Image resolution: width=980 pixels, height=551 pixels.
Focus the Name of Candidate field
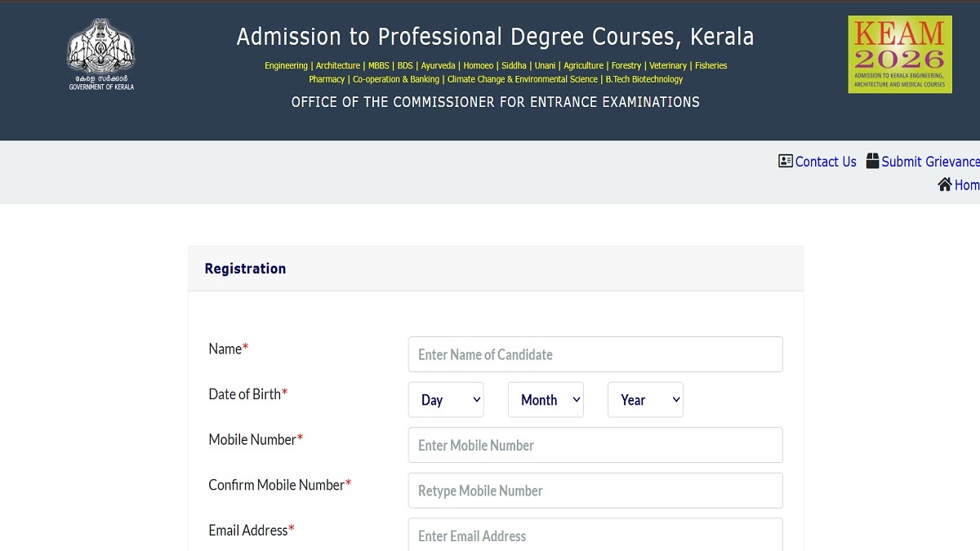pyautogui.click(x=595, y=354)
